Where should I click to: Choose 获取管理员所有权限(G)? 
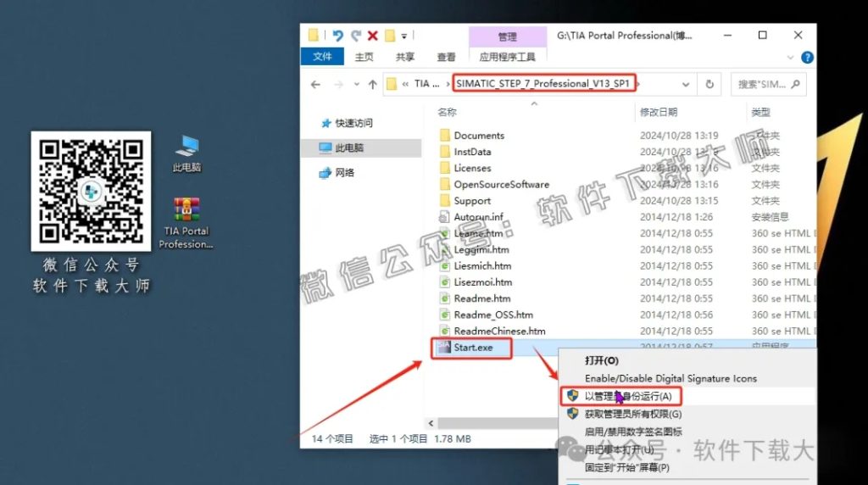click(632, 414)
